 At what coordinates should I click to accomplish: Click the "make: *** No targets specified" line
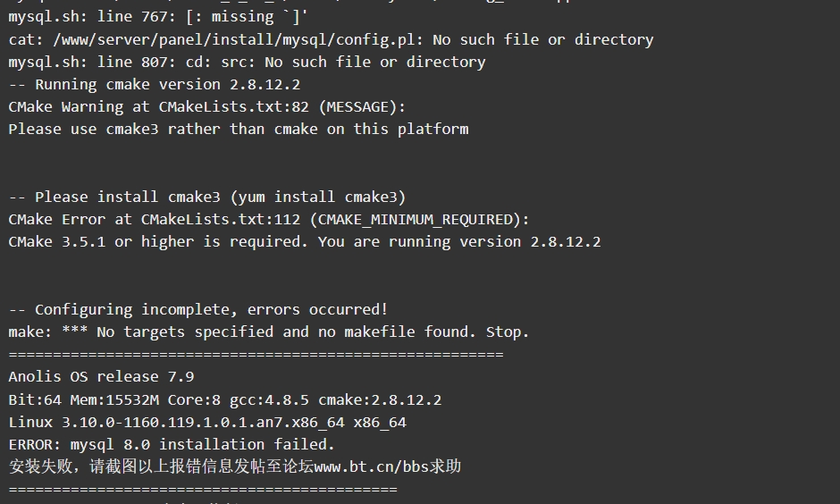(269, 332)
